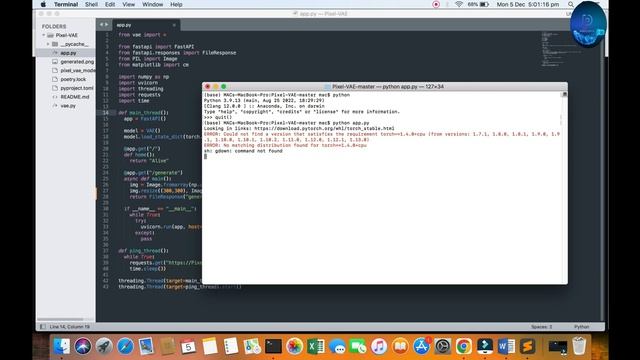Open Music (iTunes) app in Dock

tap(379, 347)
